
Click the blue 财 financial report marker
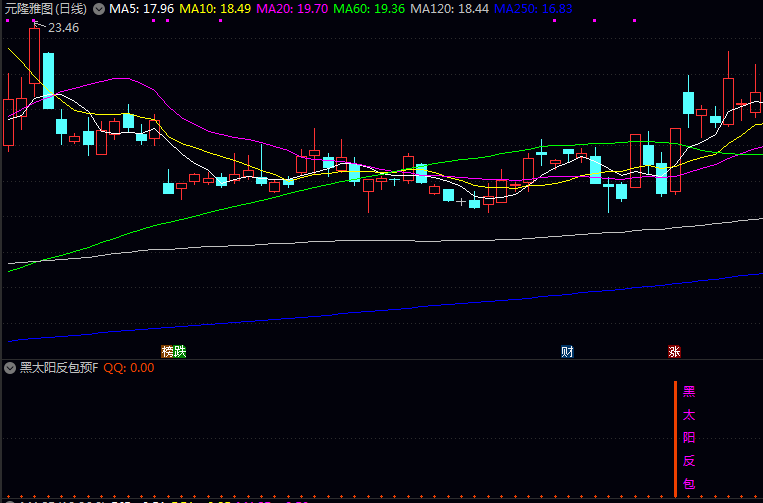pyautogui.click(x=567, y=351)
